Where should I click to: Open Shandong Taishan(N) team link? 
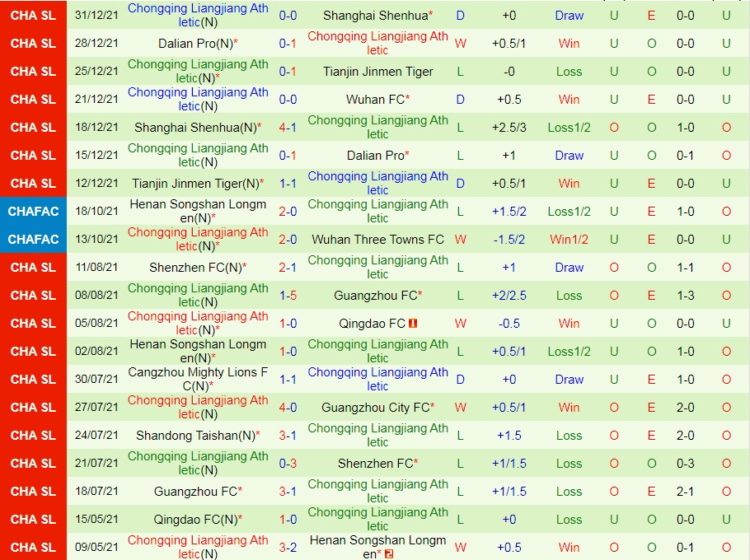coord(195,436)
